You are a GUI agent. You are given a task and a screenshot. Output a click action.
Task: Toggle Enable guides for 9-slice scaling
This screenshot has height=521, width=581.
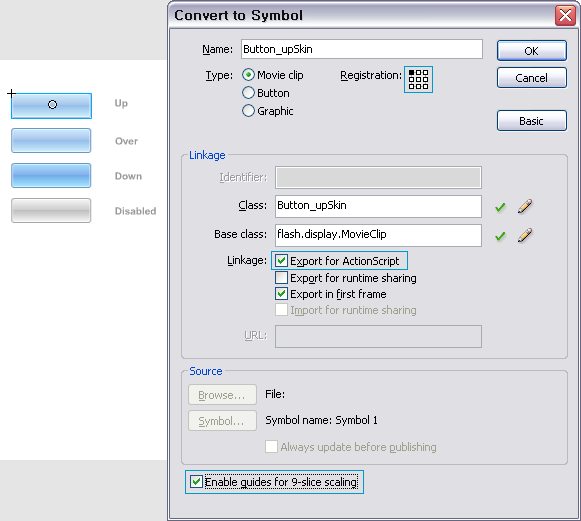196,482
